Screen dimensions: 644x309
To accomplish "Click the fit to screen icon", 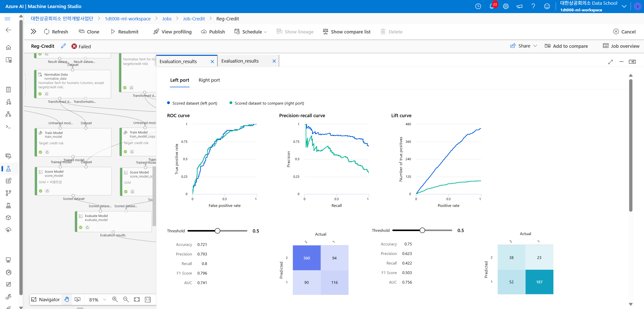I will pyautogui.click(x=137, y=299).
